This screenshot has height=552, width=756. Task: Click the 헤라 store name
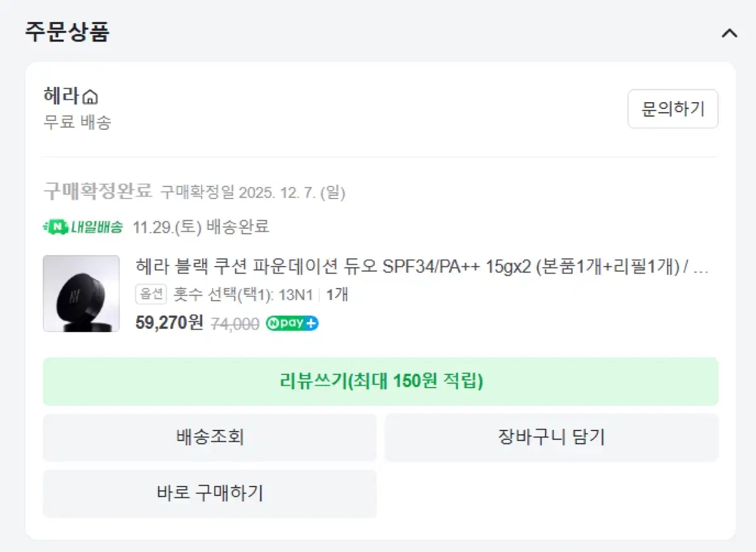[x=63, y=96]
